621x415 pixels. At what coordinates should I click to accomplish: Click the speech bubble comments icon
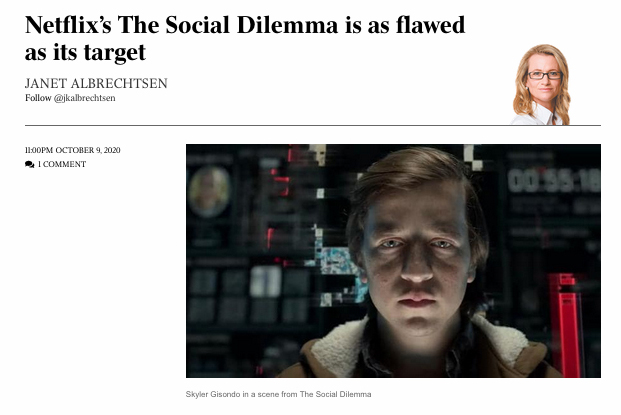[29, 164]
